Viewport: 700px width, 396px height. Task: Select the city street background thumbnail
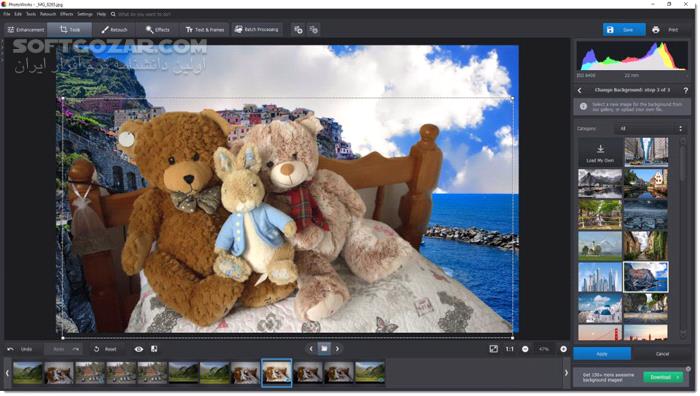(x=646, y=152)
